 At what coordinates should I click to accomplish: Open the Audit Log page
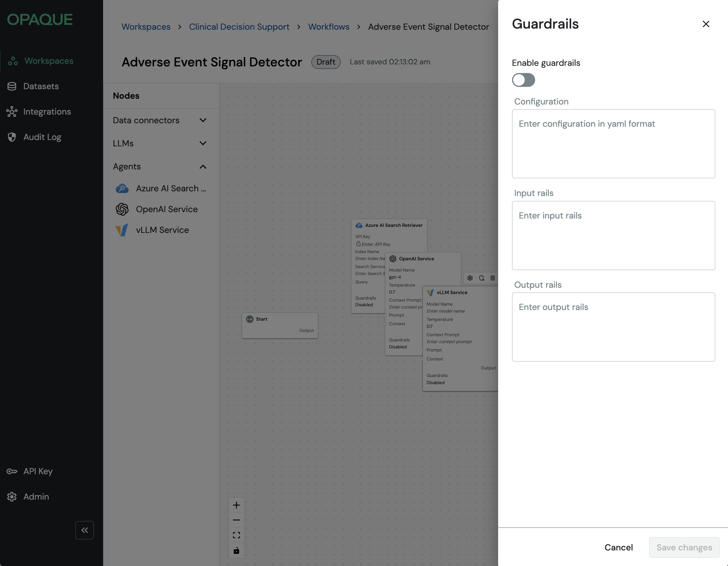click(x=42, y=137)
